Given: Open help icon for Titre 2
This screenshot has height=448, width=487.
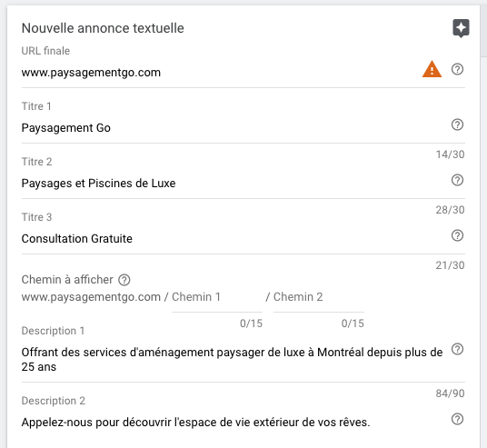Looking at the screenshot, I should 457,180.
